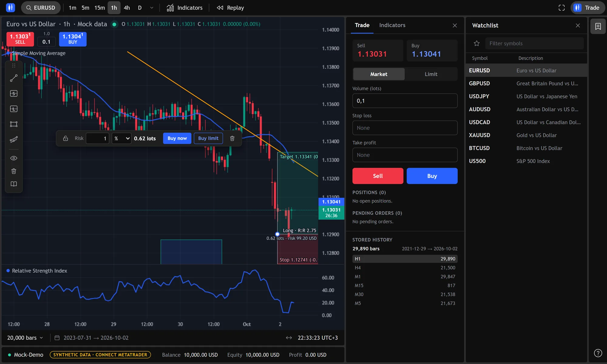Switch chart to 15m timeframe
Screen dimensions: 607x364
tap(100, 8)
